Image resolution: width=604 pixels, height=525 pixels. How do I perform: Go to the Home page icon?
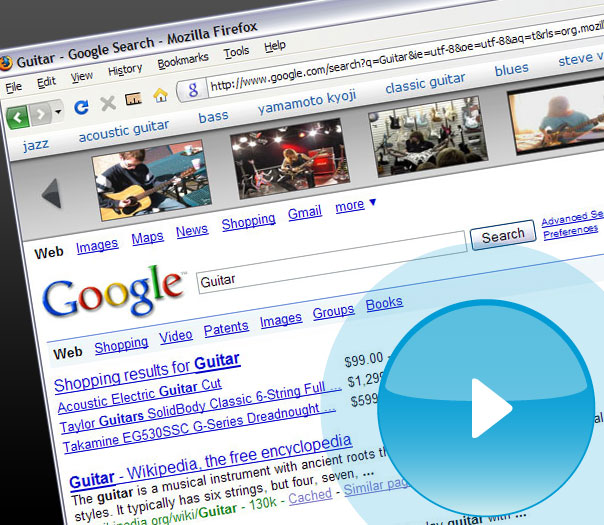[161, 95]
